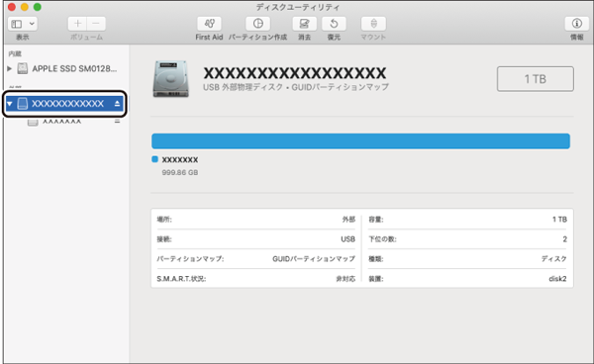The height and width of the screenshot is (364, 594).
Task: Minimize the window with the yellow button
Action: point(25,7)
